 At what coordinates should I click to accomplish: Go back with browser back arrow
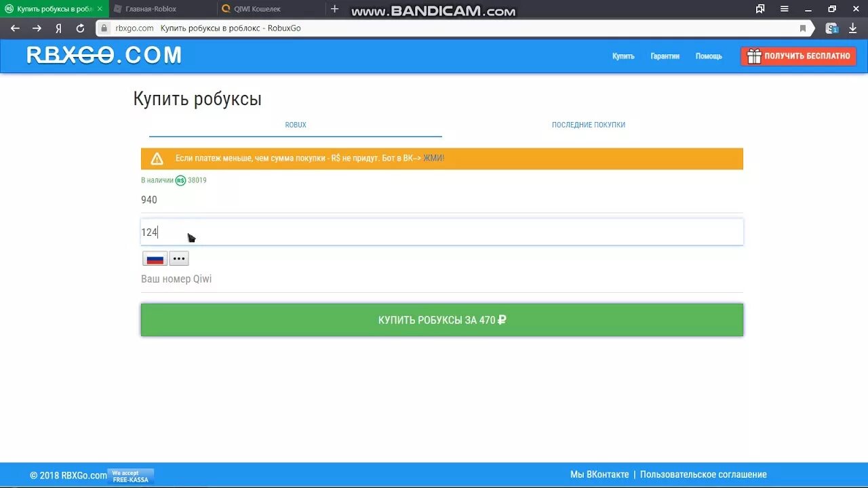15,28
